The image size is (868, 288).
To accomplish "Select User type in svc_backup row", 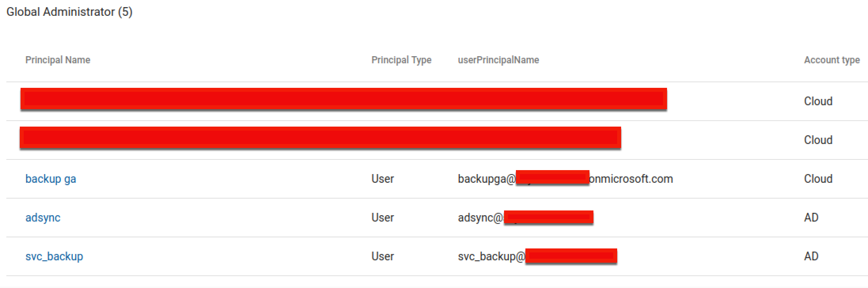I will coord(383,256).
